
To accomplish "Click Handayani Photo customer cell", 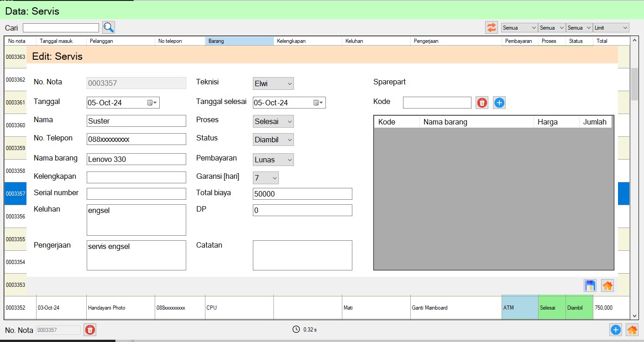I will coord(121,308).
